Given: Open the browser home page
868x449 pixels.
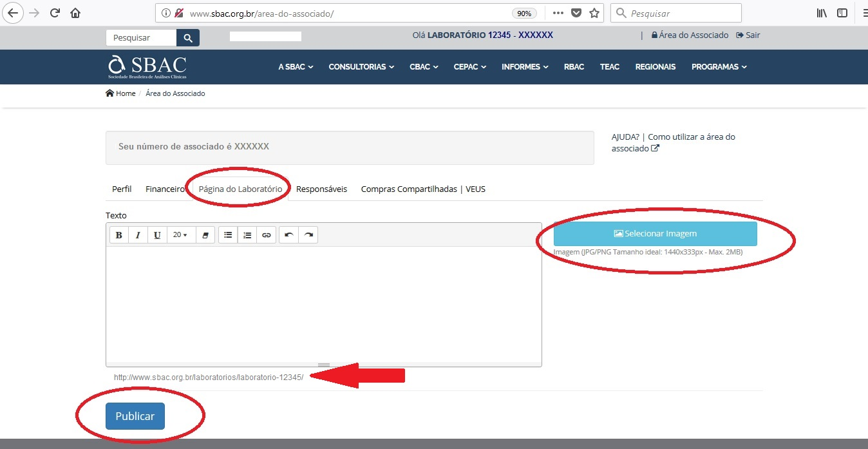Looking at the screenshot, I should 75,13.
